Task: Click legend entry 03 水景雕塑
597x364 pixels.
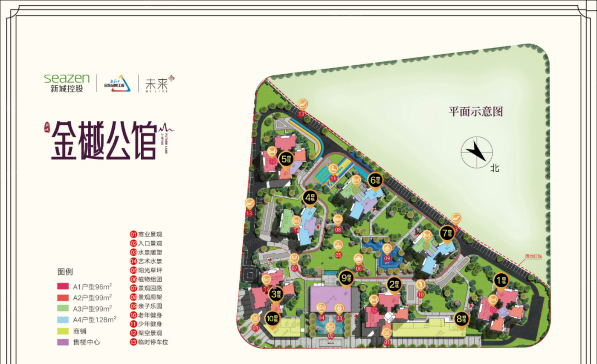Action: [147, 252]
